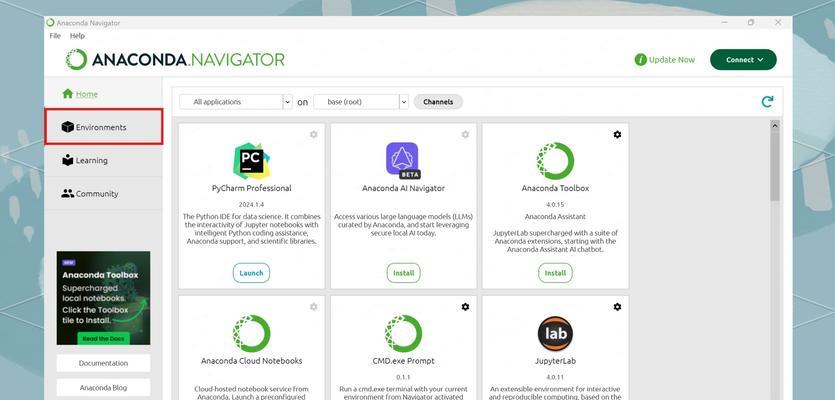Click the JupyterLab app icon
The height and width of the screenshot is (400, 835).
[555, 333]
